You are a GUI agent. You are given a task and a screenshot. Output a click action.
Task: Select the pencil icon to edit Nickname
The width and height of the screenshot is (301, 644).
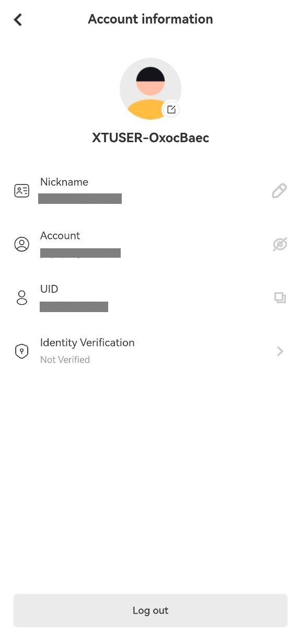[x=279, y=190]
